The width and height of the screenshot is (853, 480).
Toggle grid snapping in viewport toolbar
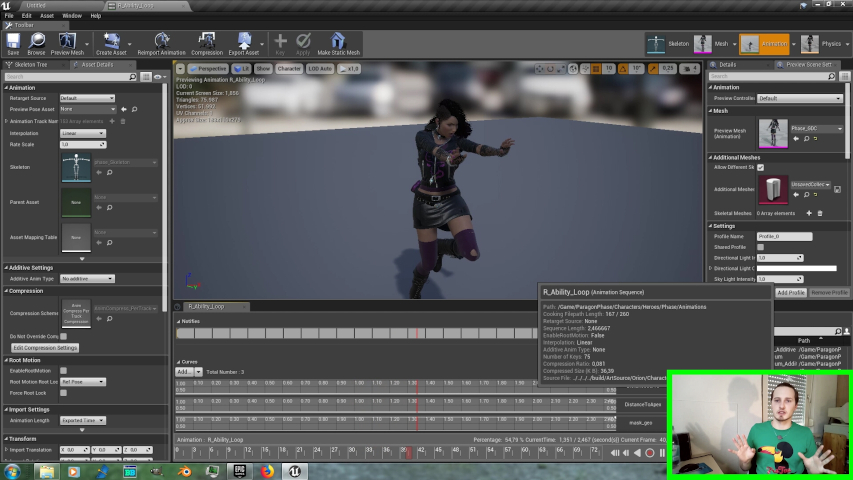[596, 69]
